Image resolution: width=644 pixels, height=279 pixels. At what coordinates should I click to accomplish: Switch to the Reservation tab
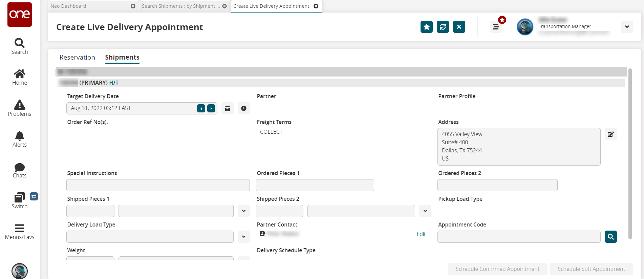coord(77,57)
